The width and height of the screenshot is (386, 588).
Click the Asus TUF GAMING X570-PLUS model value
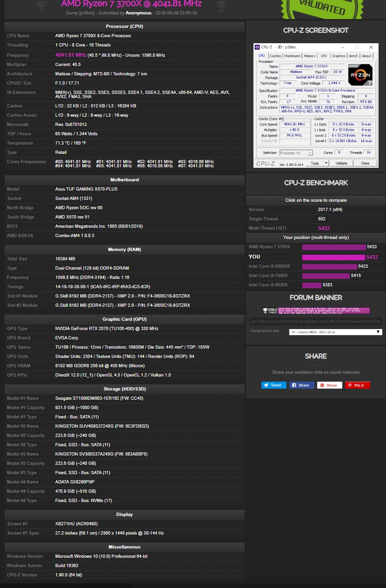(x=87, y=189)
